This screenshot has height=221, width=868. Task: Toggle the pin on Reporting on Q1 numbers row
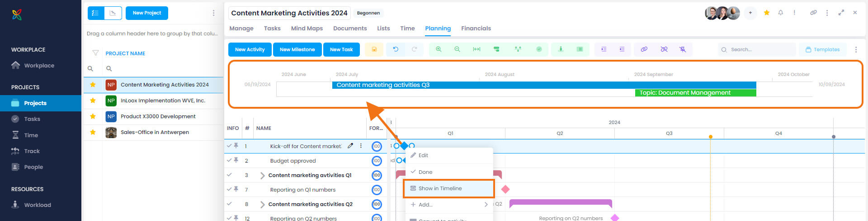click(236, 189)
